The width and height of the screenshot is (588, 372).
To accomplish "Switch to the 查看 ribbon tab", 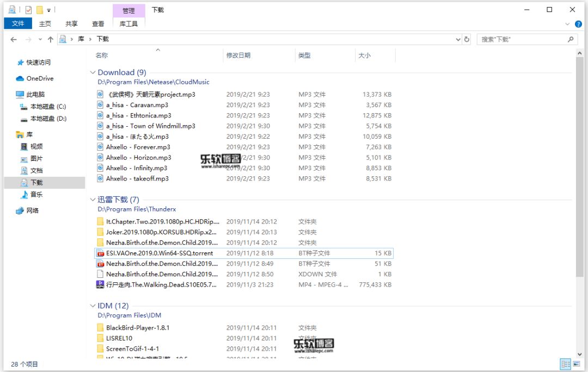I will pos(98,23).
